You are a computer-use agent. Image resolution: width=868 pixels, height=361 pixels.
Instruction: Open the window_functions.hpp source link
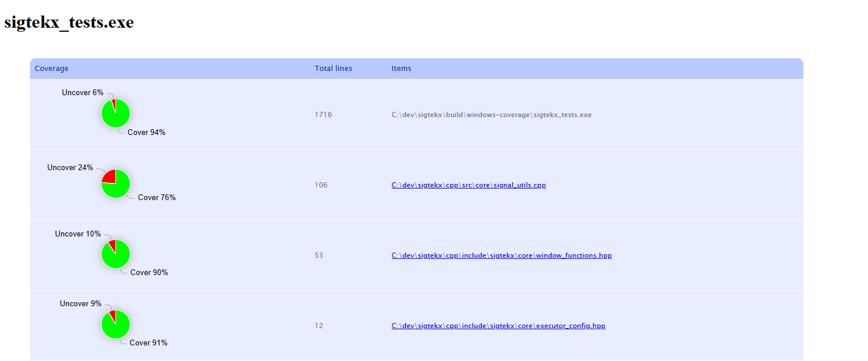tap(502, 255)
